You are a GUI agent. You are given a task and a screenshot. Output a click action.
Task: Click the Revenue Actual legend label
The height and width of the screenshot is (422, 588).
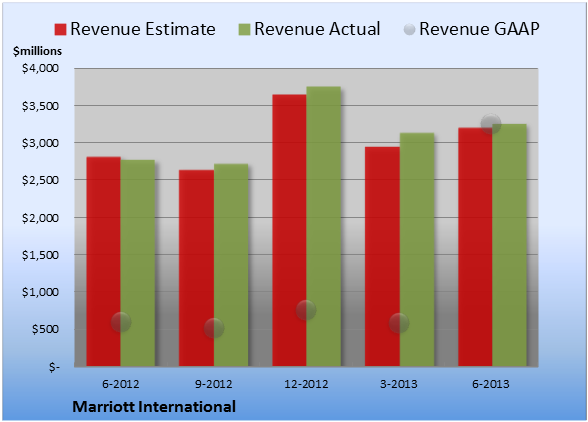[x=317, y=29]
